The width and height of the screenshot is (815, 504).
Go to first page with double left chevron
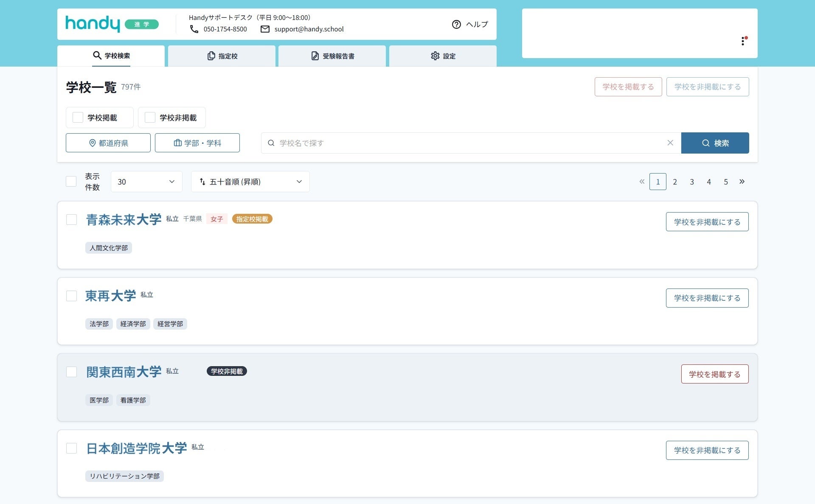[x=642, y=182]
